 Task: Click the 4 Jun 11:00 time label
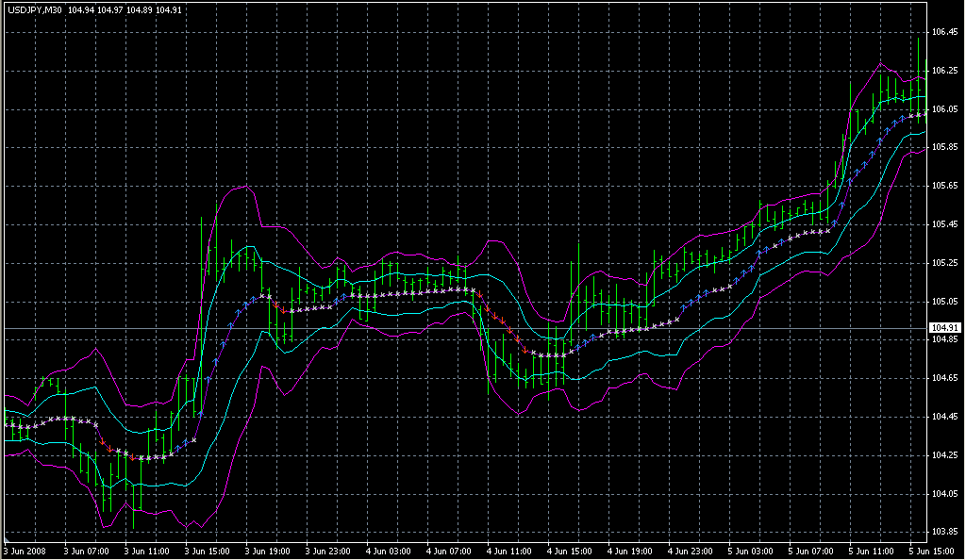coord(509,551)
